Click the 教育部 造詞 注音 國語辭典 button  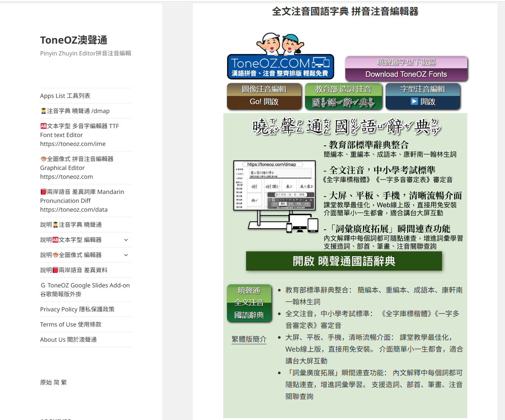pos(343,96)
